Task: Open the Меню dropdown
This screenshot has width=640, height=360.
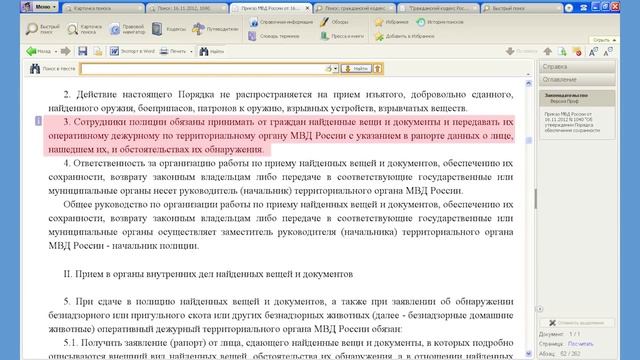Action: pyautogui.click(x=40, y=7)
